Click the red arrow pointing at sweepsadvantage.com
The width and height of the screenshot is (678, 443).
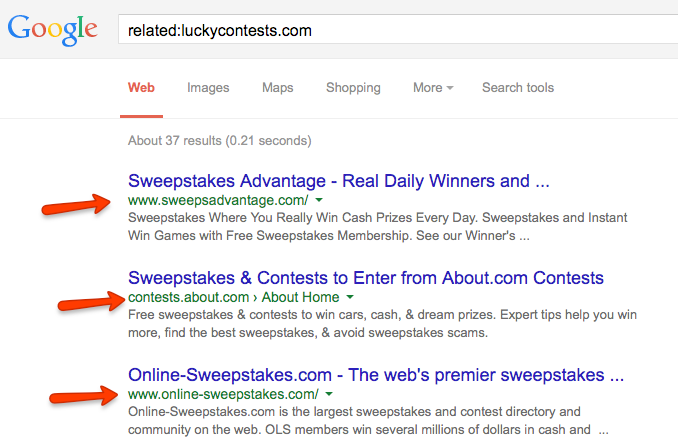(80, 205)
